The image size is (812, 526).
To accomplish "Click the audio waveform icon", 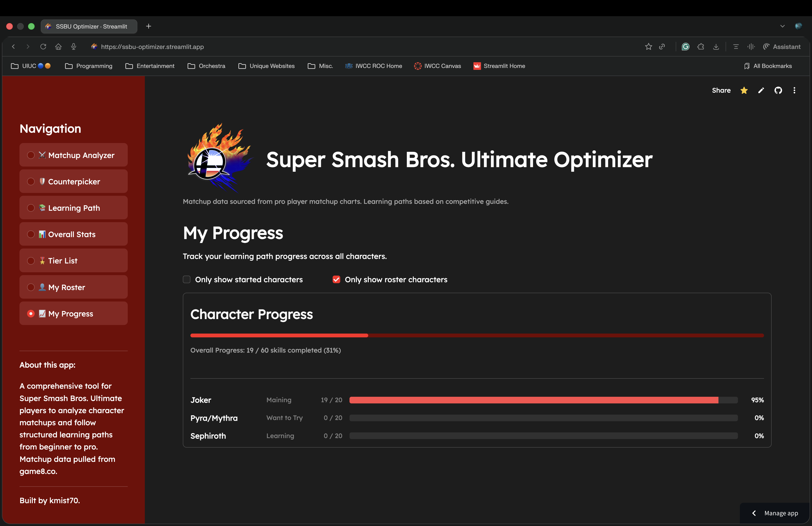I will pyautogui.click(x=751, y=47).
